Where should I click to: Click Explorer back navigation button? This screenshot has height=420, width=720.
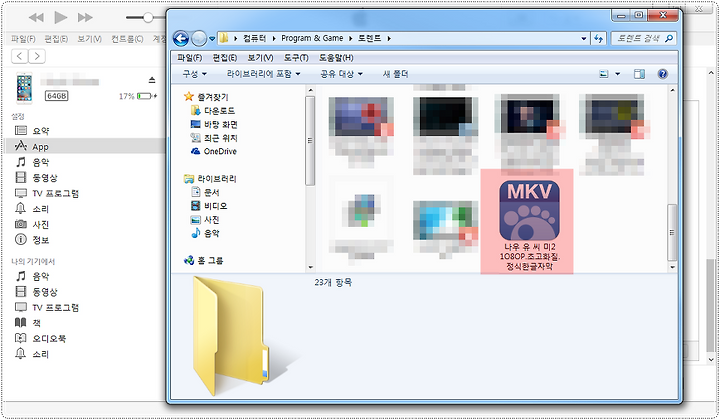tap(181, 39)
